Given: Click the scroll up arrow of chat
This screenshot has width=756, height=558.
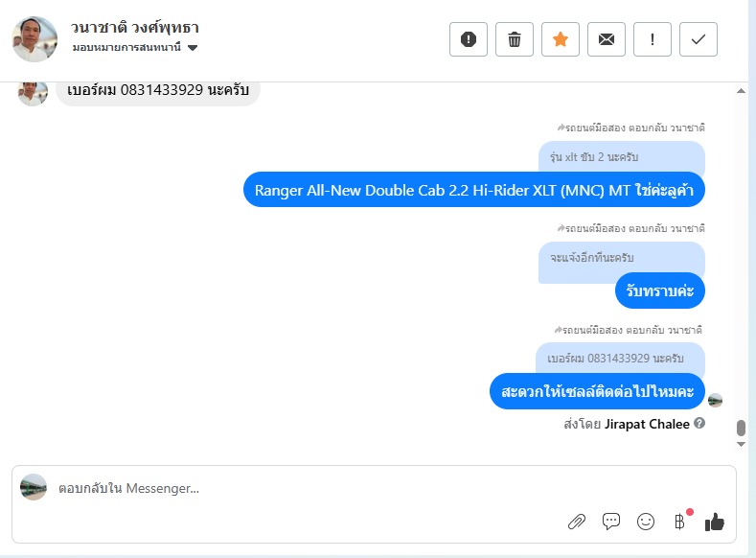Looking at the screenshot, I should (x=741, y=91).
